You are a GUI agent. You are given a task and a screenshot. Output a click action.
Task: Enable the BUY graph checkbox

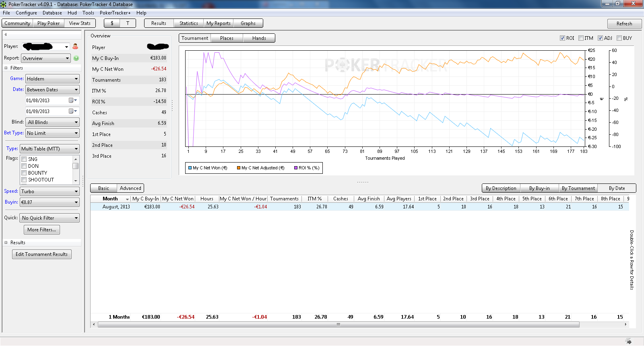click(x=619, y=38)
